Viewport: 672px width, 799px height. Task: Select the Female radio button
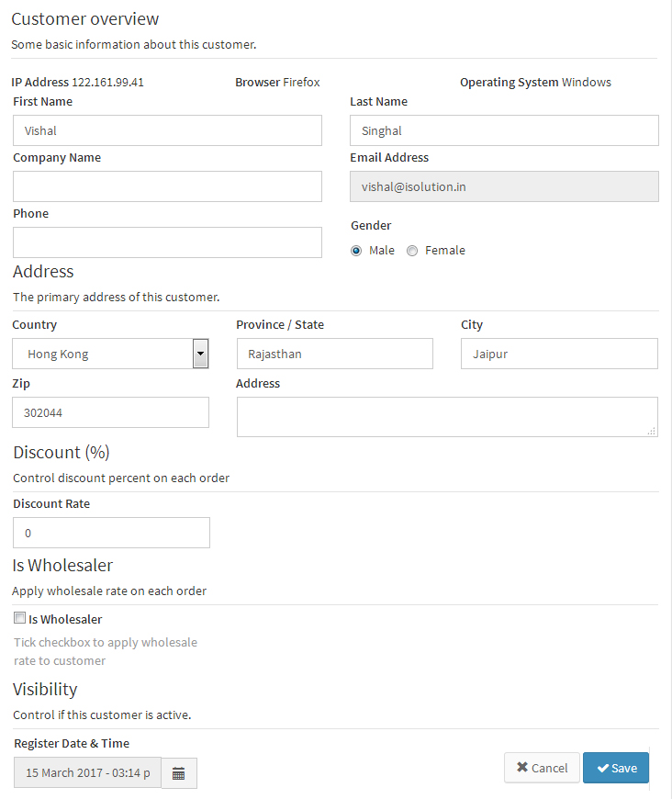[x=412, y=250]
